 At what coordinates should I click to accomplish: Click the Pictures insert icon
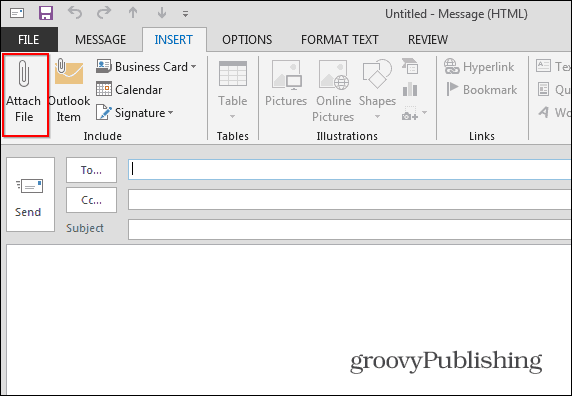pyautogui.click(x=286, y=74)
